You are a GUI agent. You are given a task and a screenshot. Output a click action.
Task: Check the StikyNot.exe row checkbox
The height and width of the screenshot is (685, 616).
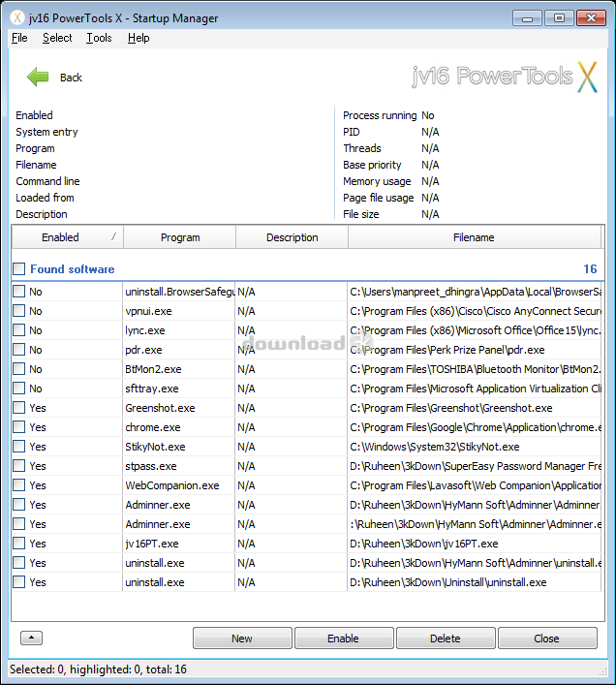coord(18,447)
